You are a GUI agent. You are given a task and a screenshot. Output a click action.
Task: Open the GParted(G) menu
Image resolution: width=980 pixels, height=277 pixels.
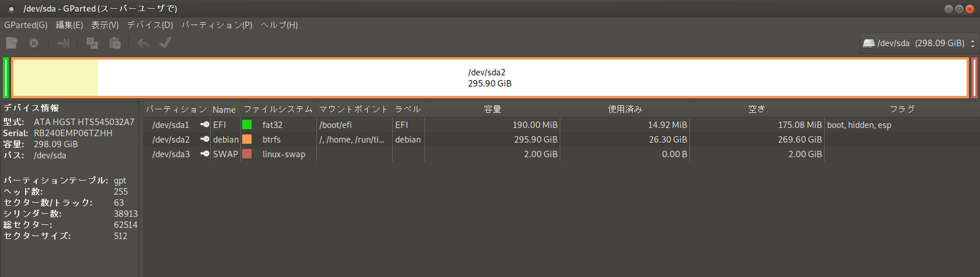(26, 25)
